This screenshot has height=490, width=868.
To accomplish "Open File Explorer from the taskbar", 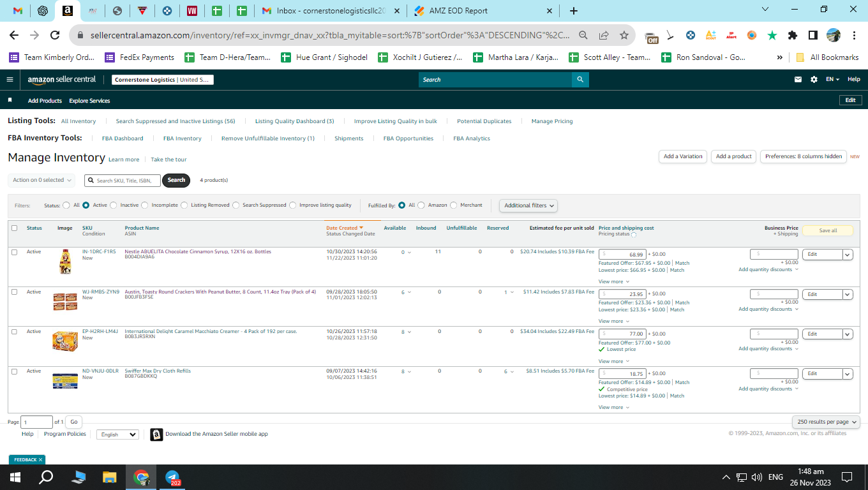I will [110, 477].
